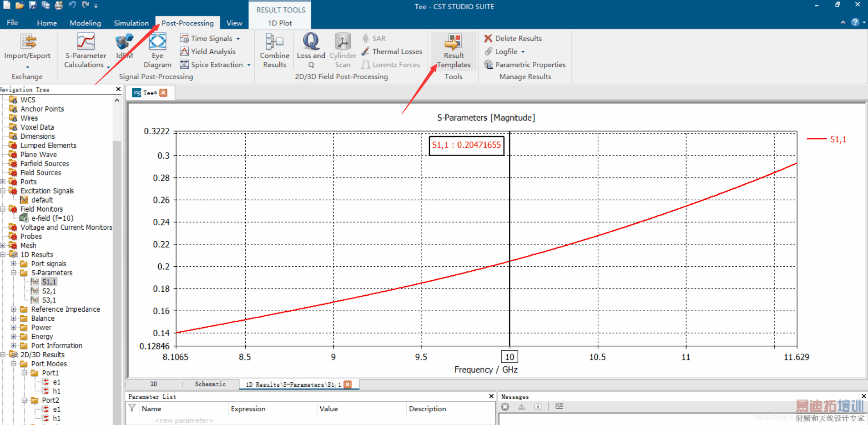Screen dimensions: 868x425
Task: Click Delete Results
Action: pos(513,38)
